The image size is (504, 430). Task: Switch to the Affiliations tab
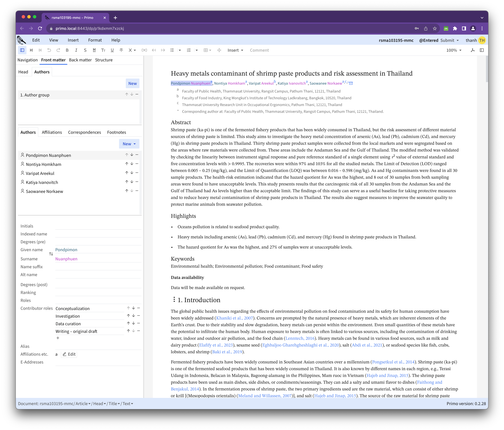point(52,132)
